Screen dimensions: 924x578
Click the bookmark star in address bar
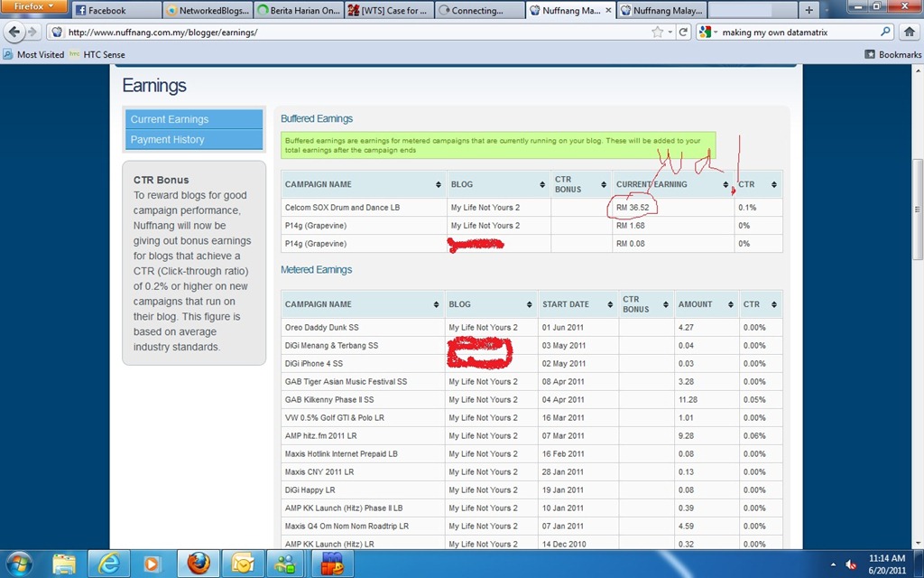(657, 33)
